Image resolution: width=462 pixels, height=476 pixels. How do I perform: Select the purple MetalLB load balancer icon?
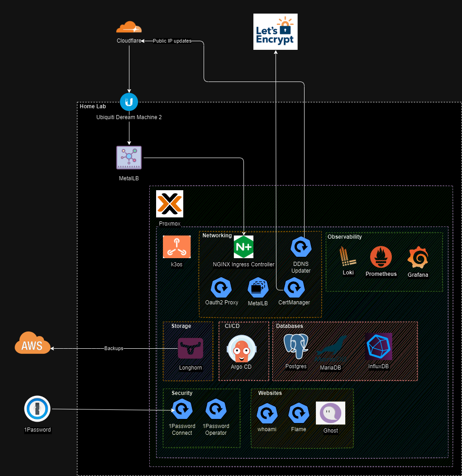coord(129,158)
